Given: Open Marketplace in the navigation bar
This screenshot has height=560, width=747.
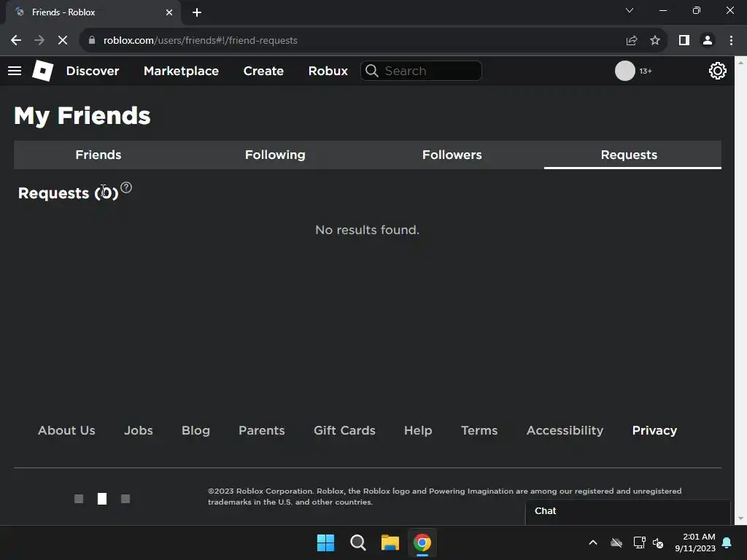Looking at the screenshot, I should 181,71.
